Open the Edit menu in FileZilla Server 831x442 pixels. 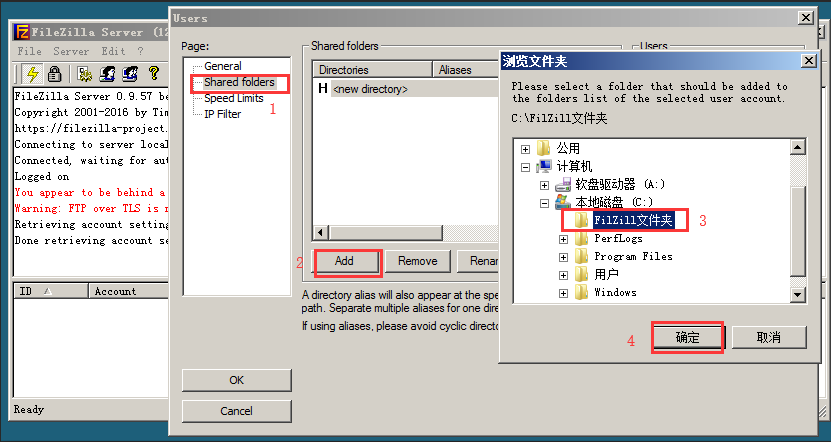[x=113, y=51]
